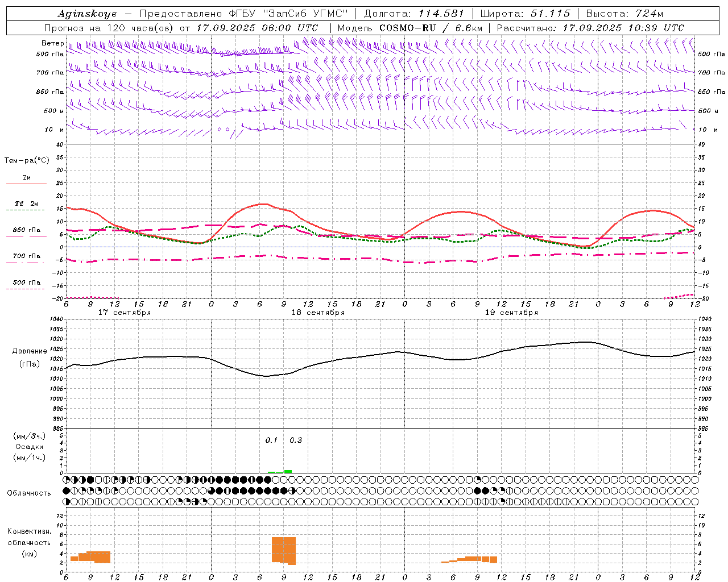Click the Тем-ра(°C) axis title
This screenshot has height=582, width=728.
click(27, 161)
